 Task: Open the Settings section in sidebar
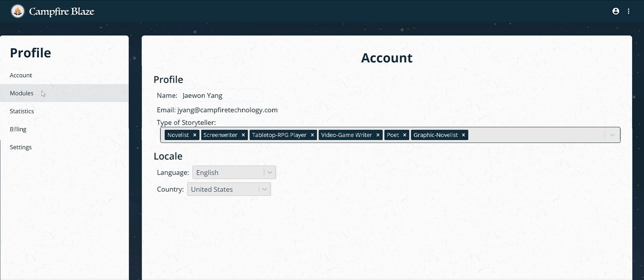coord(21,147)
